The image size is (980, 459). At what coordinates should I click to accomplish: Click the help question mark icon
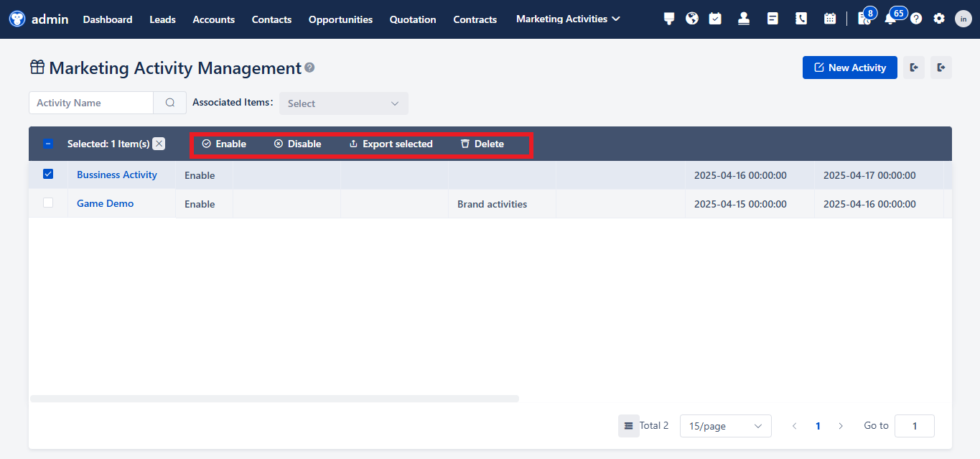(x=916, y=18)
